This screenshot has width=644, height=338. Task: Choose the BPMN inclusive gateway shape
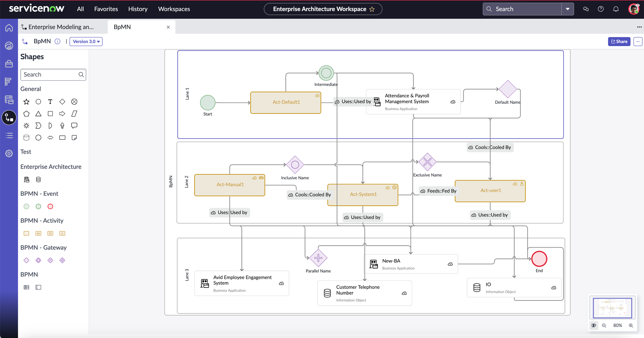point(38,260)
